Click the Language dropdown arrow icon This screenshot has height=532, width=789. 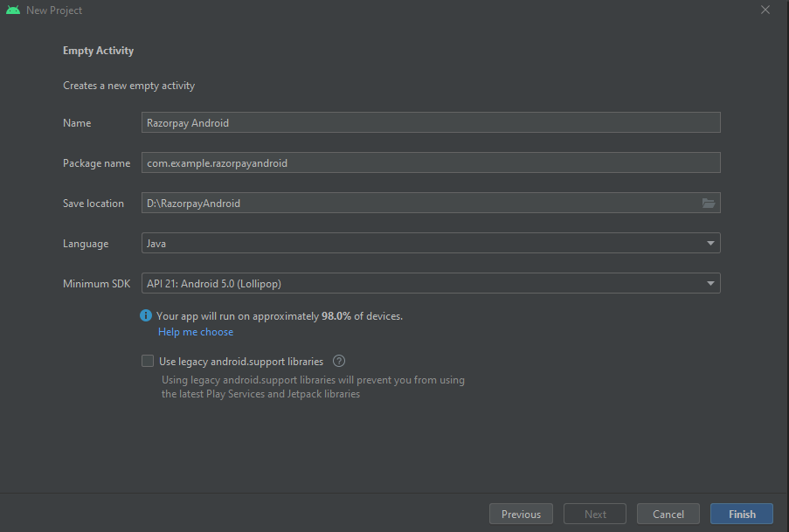(x=710, y=243)
